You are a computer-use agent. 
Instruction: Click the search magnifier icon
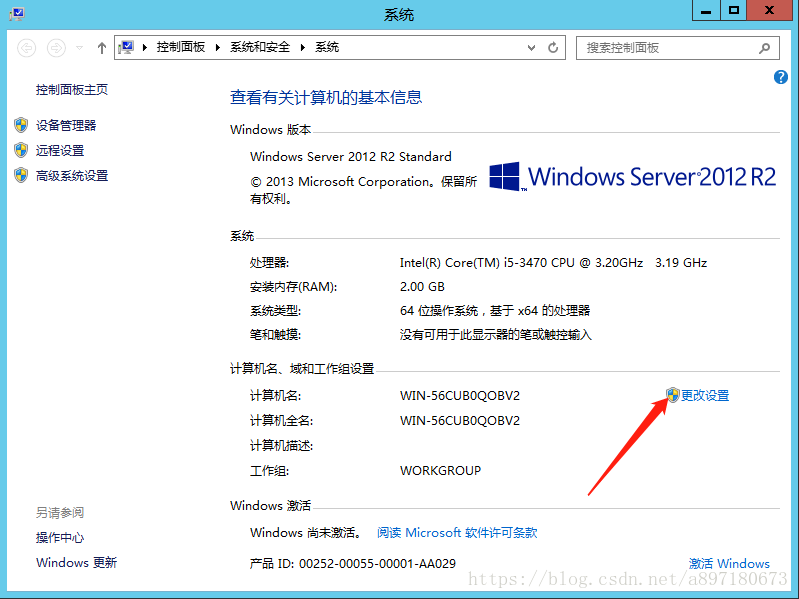(x=764, y=48)
